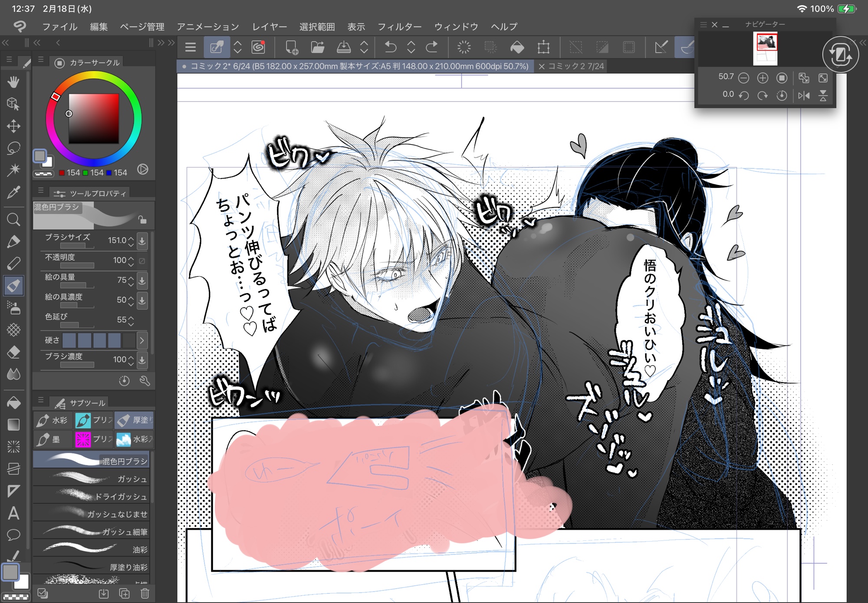Open brush size dynamics dropdown

pyautogui.click(x=142, y=241)
